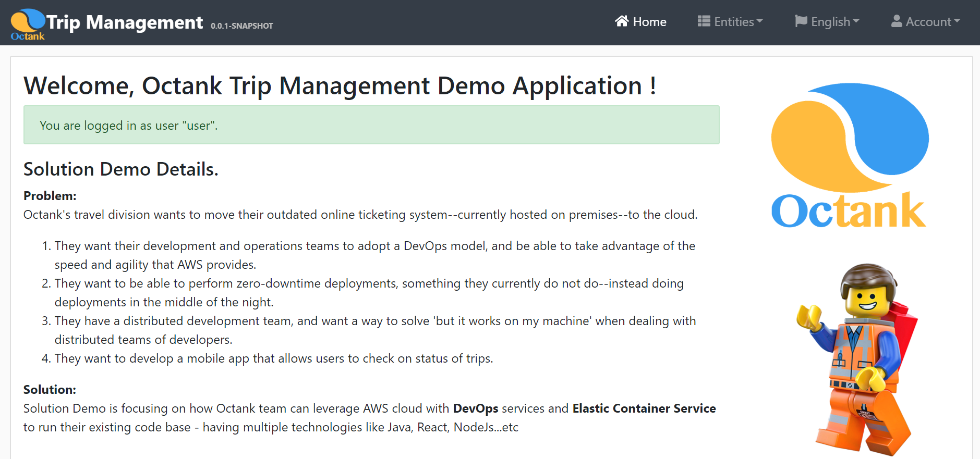This screenshot has height=459, width=980.
Task: Click the English flag icon
Action: (801, 21)
